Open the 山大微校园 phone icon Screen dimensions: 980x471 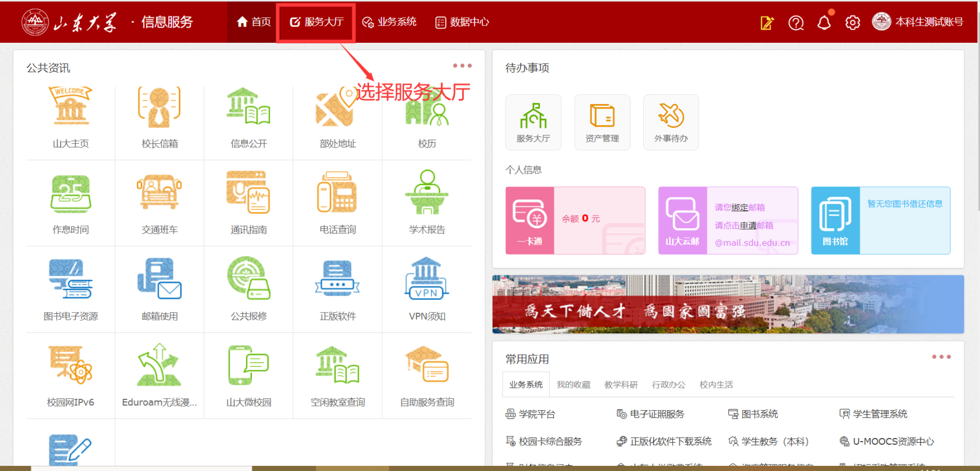click(x=248, y=365)
